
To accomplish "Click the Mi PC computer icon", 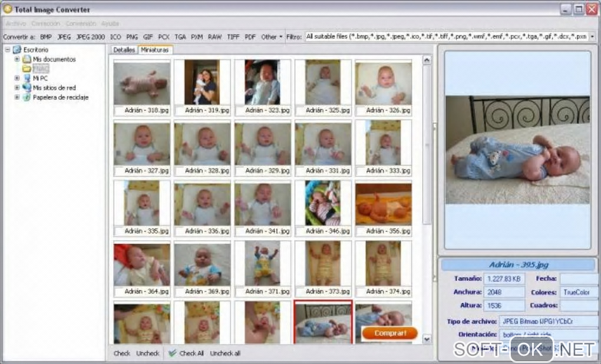I will tap(27, 78).
